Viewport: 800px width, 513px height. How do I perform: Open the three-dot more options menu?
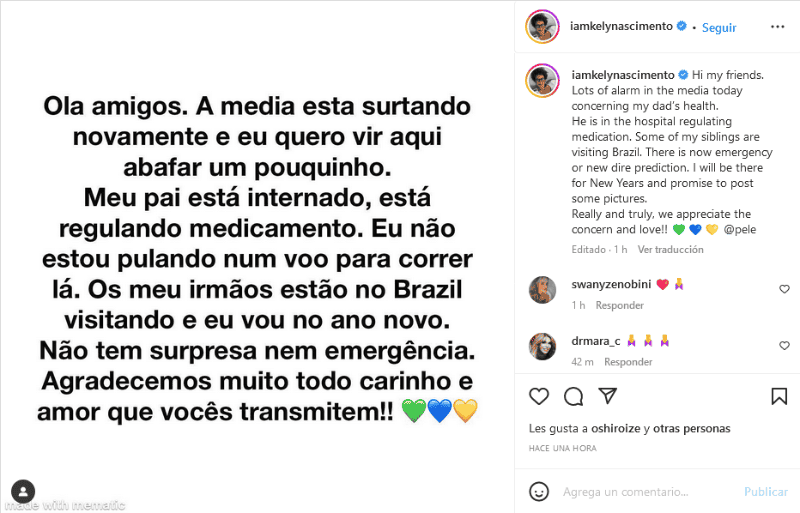[779, 28]
